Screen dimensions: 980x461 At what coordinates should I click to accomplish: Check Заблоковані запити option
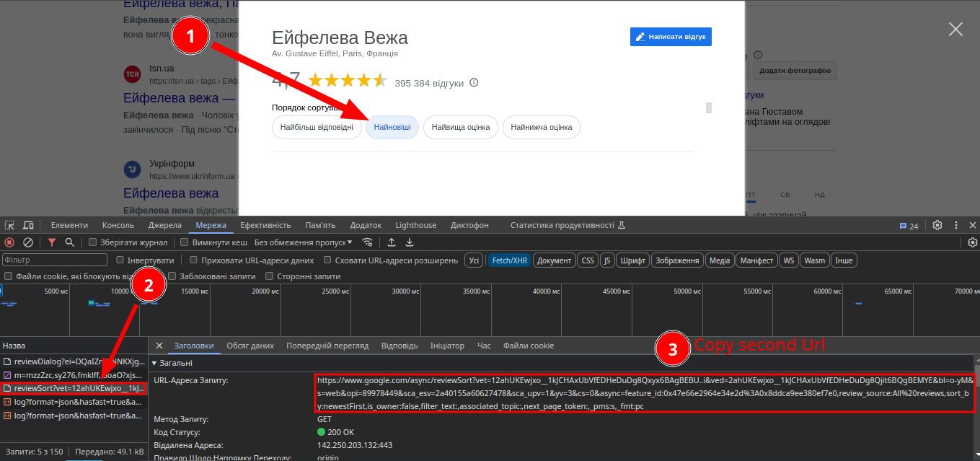pos(172,276)
